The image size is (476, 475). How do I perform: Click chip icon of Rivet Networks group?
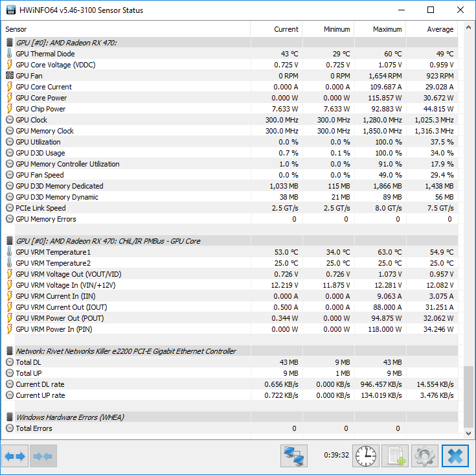point(10,351)
